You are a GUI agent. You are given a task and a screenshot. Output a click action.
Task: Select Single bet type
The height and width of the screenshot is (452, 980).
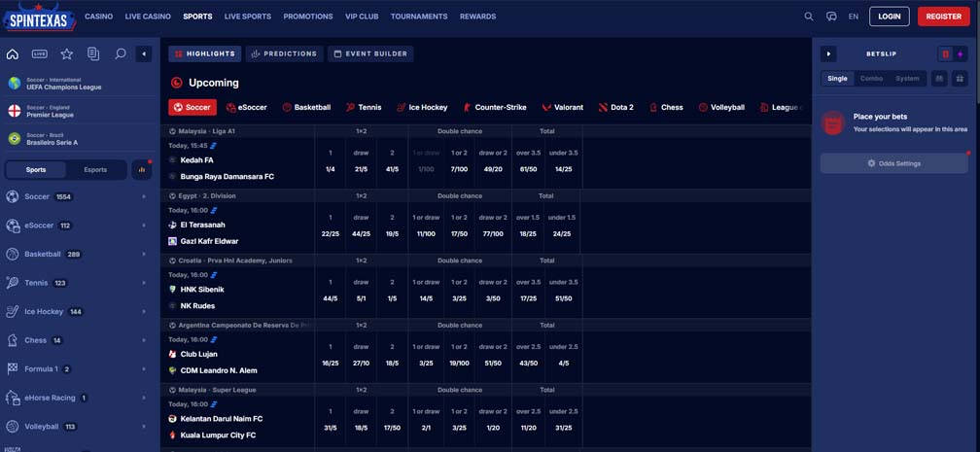coord(837,79)
